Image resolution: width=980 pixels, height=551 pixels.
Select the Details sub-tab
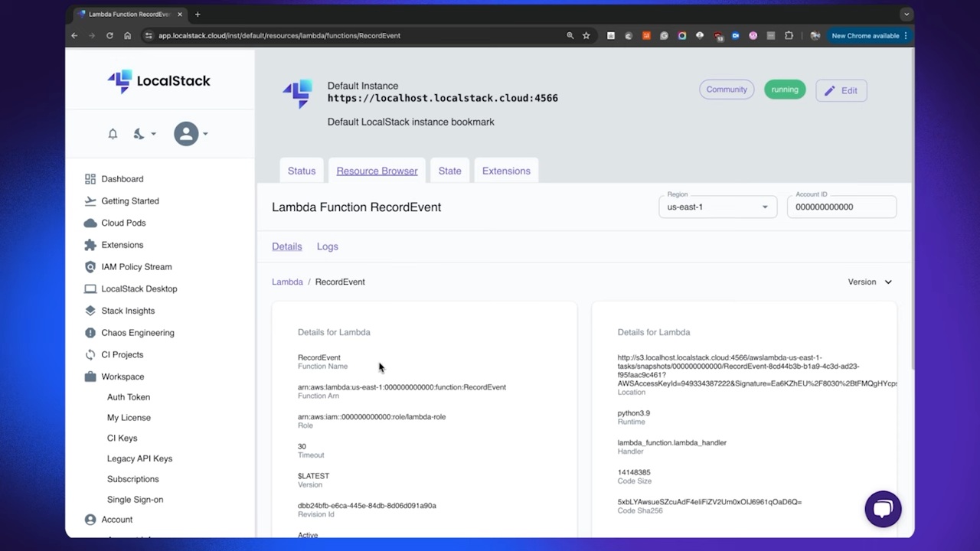tap(287, 246)
